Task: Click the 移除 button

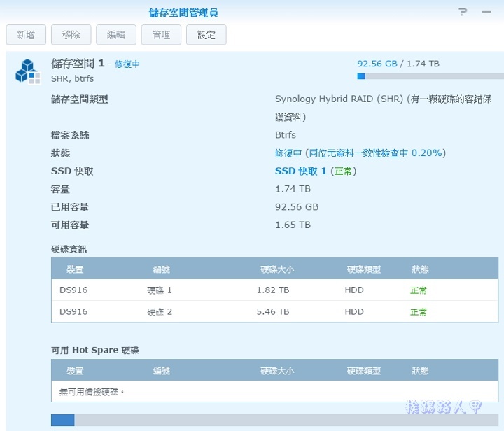Action: click(x=71, y=34)
